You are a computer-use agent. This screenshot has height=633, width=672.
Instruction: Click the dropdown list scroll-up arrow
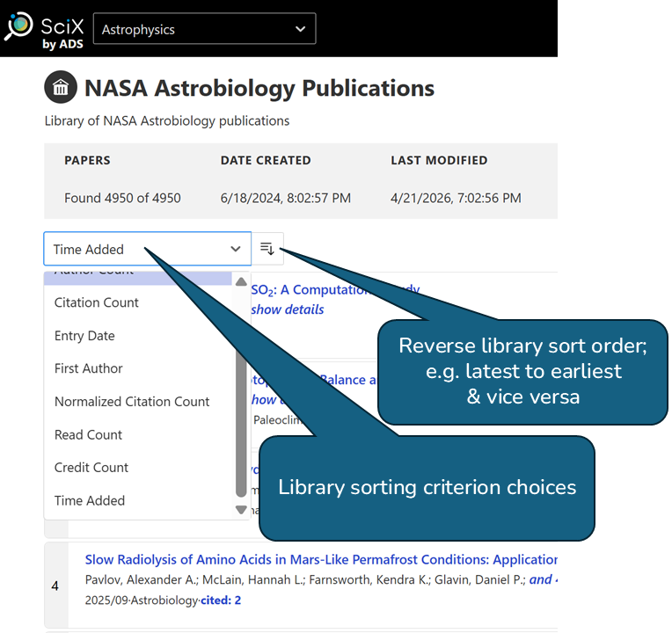(x=241, y=281)
